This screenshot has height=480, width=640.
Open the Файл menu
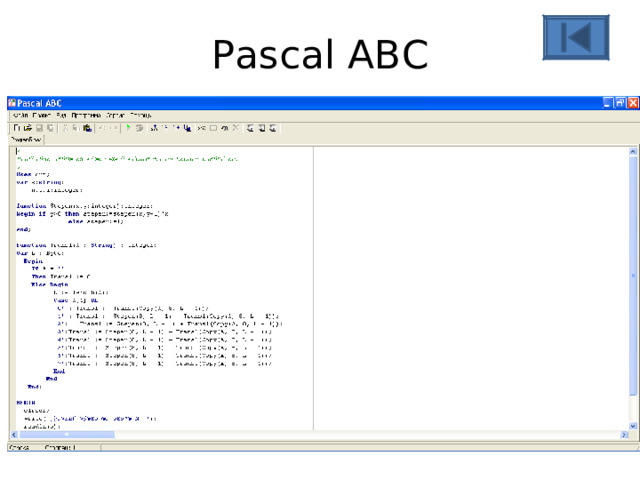[x=20, y=115]
